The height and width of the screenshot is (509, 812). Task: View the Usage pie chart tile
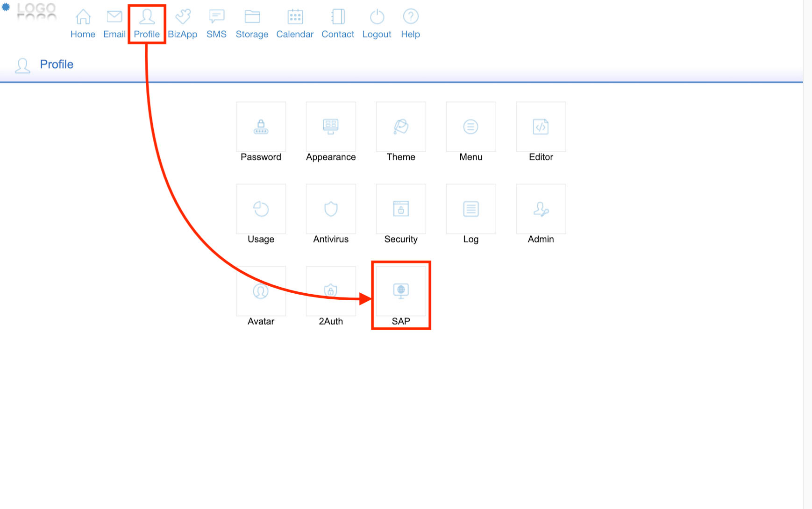[261, 209]
